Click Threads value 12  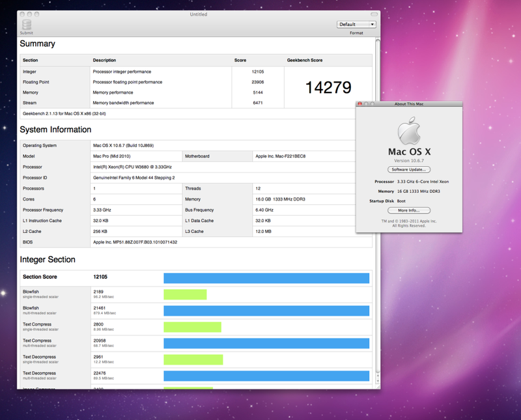click(258, 188)
